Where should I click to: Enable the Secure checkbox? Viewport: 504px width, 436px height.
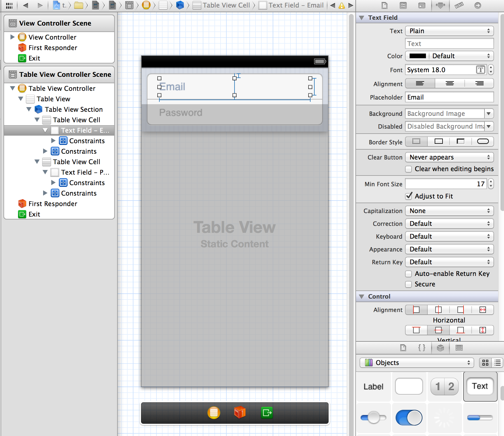[409, 284]
